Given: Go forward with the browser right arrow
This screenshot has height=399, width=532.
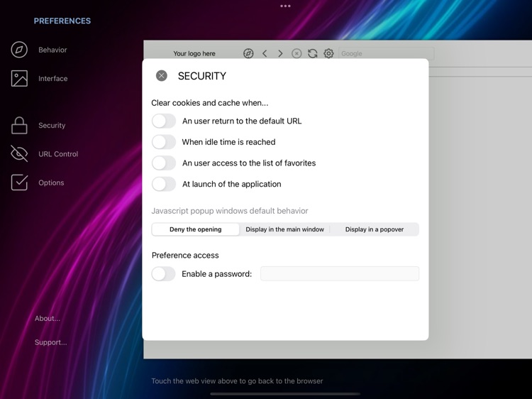Looking at the screenshot, I should [x=280, y=53].
